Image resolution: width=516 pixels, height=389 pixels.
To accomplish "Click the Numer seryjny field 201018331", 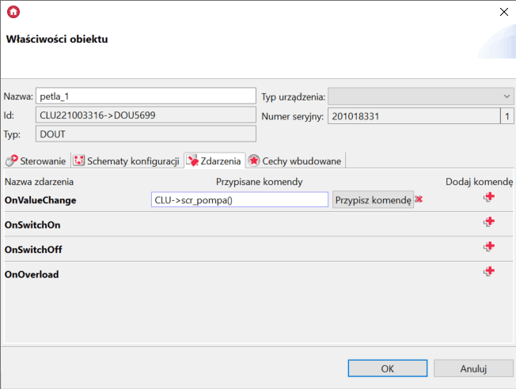I will pos(414,116).
